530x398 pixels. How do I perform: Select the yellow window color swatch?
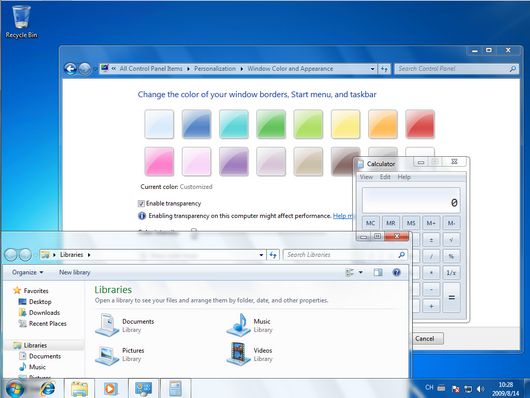[x=345, y=124]
